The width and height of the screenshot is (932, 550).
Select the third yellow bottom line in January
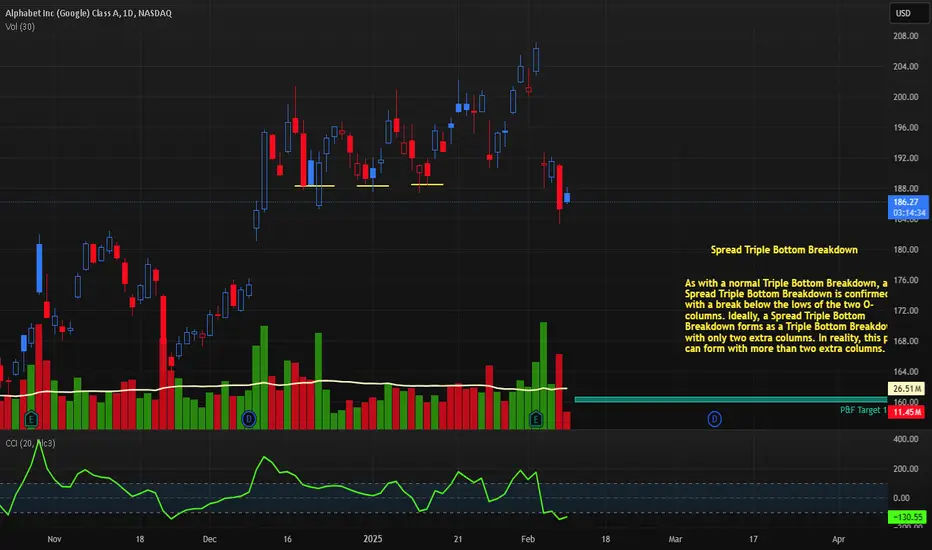point(427,185)
